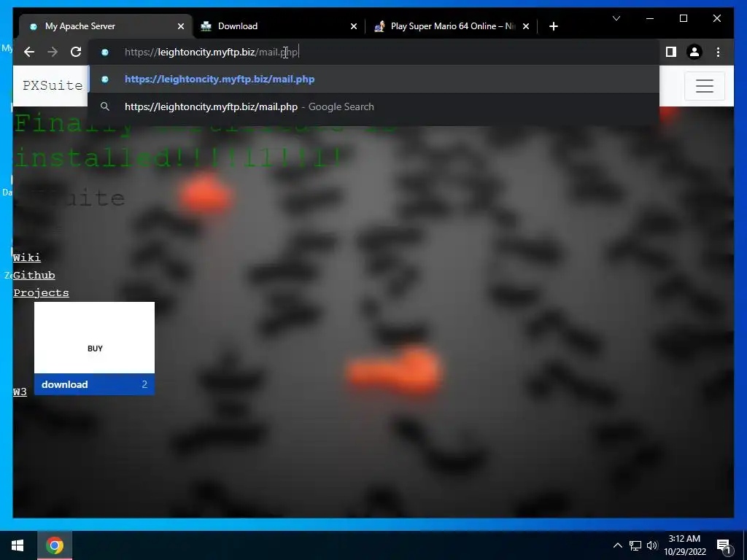Click the Mario favicon on third tab
The image size is (747, 560).
pyautogui.click(x=379, y=26)
